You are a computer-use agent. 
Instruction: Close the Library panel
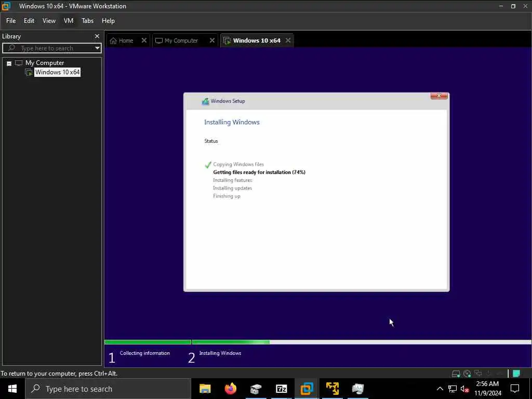click(97, 36)
